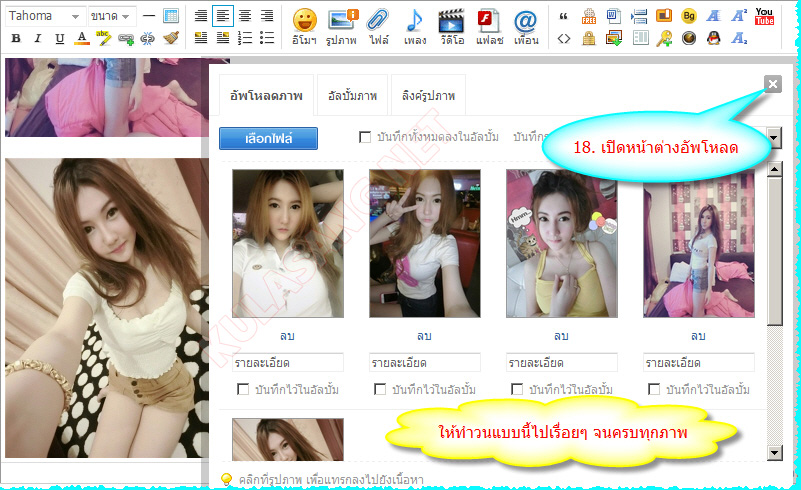The width and height of the screenshot is (801, 490).
Task: Insert video with the วิดีโอ icon
Action: 452,27
